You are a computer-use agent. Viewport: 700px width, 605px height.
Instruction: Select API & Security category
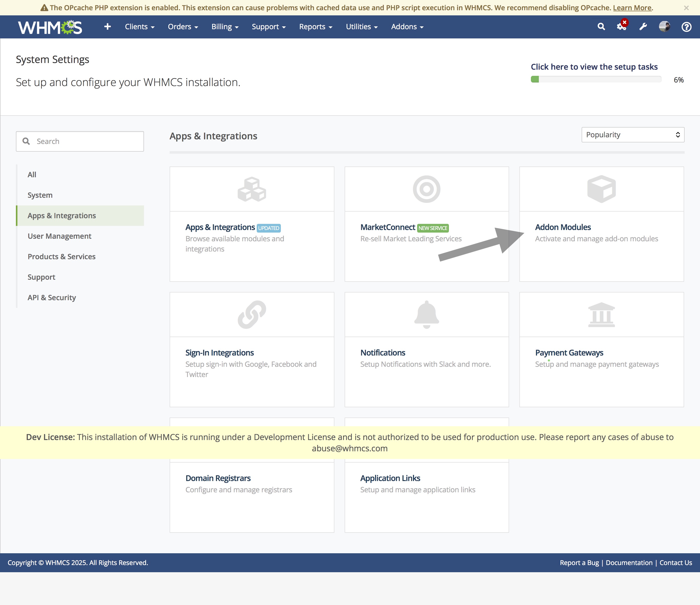tap(52, 298)
